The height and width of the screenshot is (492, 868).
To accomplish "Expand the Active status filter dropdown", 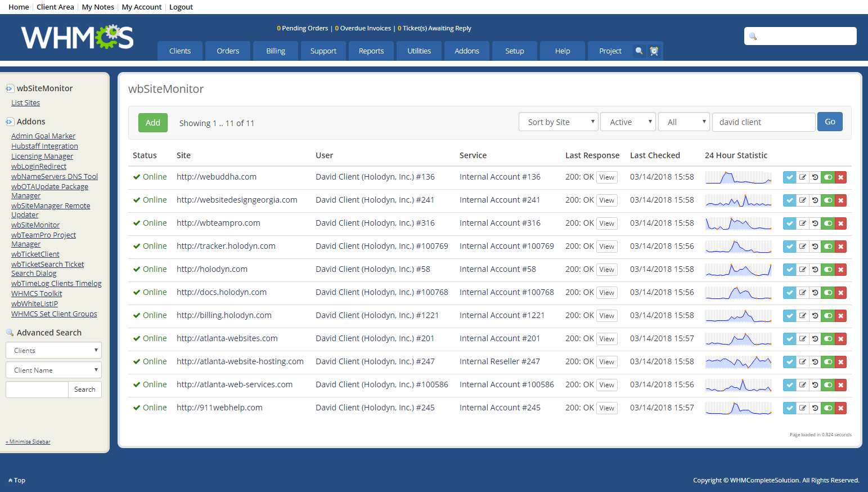I will 628,122.
